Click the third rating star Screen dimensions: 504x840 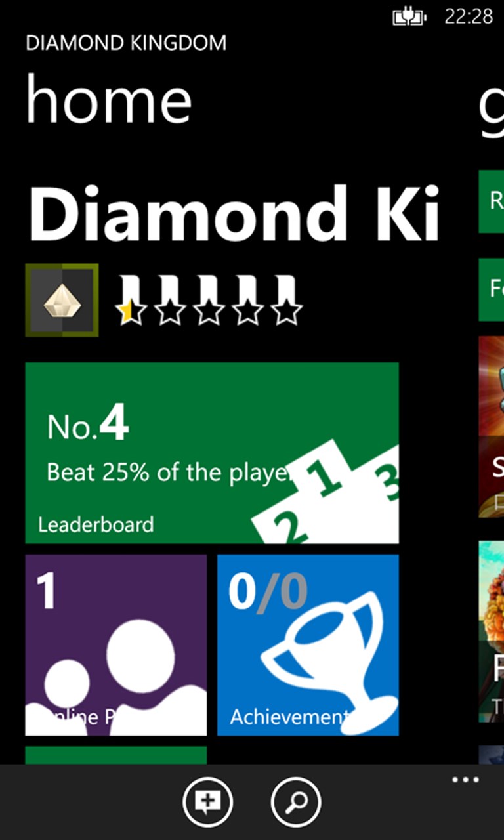click(x=209, y=310)
